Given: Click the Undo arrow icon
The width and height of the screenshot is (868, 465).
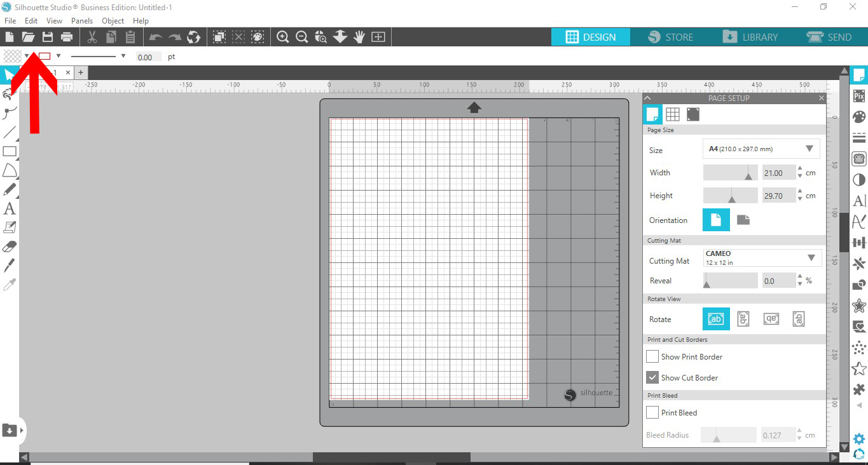Looking at the screenshot, I should [156, 37].
